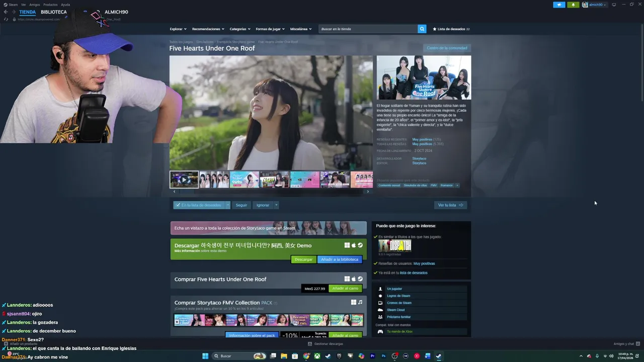Click the Windows taskbar Buscar box
The width and height of the screenshot is (644, 362).
pos(239,356)
